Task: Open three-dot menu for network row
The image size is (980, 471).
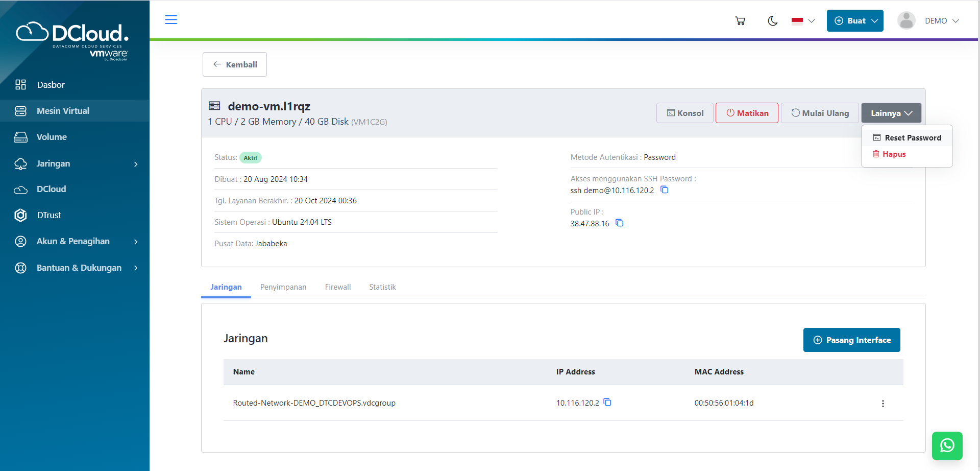Action: pos(883,404)
